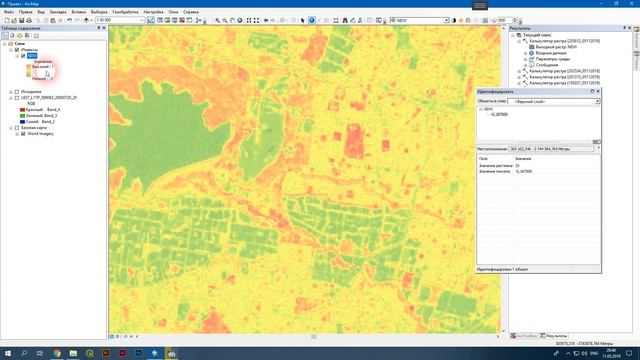
Task: Click Fixed Zoom Out tool
Action: (256, 20)
